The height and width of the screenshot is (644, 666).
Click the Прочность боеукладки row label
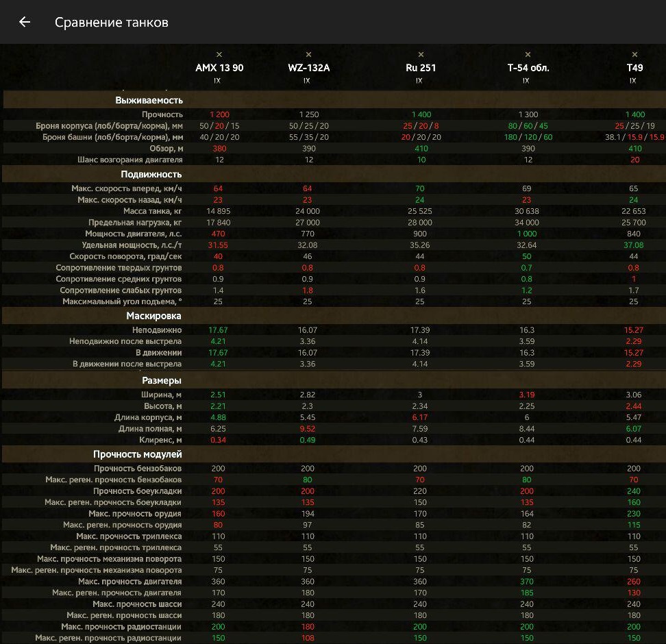pyautogui.click(x=138, y=491)
